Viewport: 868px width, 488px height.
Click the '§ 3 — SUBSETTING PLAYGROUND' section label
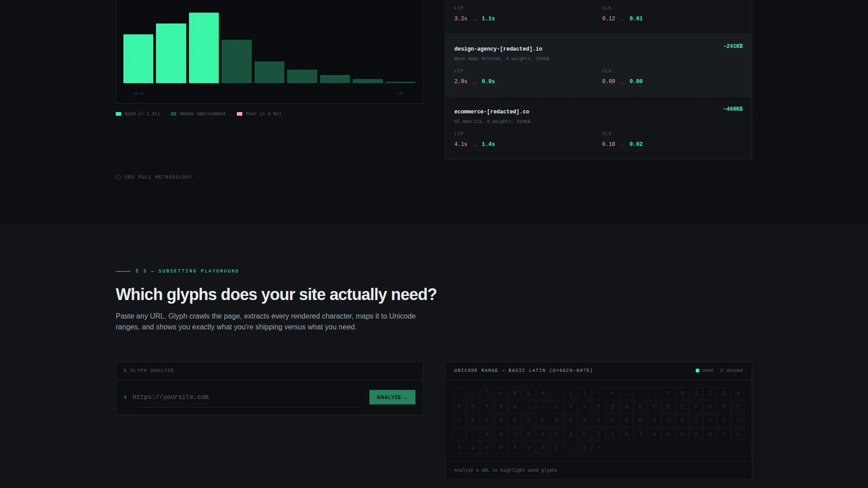(x=187, y=271)
